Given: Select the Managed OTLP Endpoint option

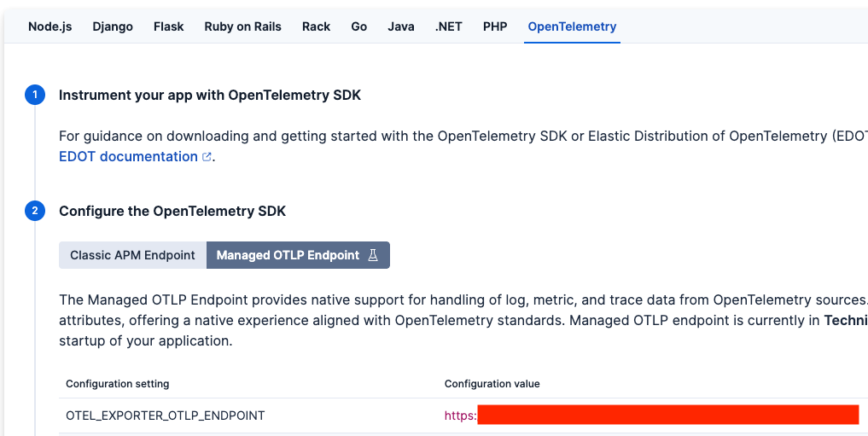Looking at the screenshot, I should tap(288, 255).
